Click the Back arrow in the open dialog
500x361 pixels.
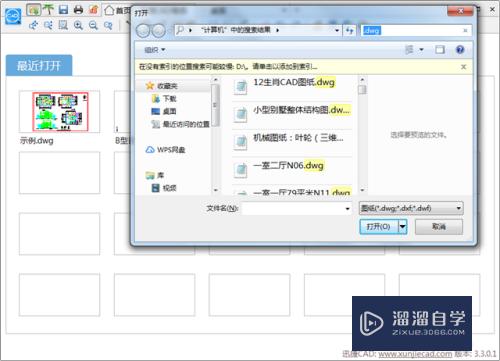click(144, 31)
